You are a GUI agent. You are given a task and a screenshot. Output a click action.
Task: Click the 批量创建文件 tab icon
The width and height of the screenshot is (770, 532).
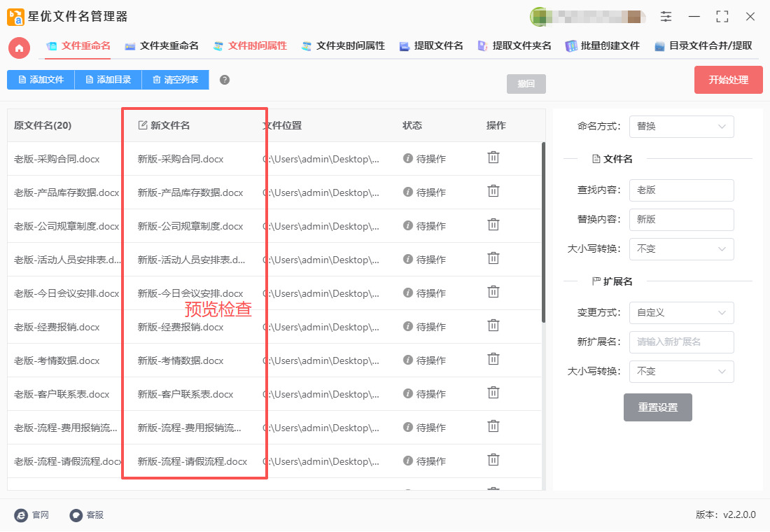tap(571, 46)
